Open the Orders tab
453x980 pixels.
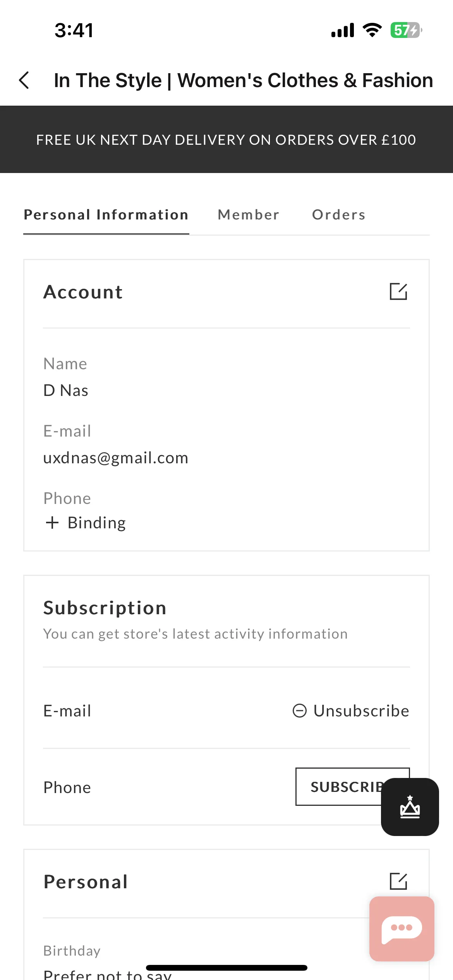coord(339,214)
